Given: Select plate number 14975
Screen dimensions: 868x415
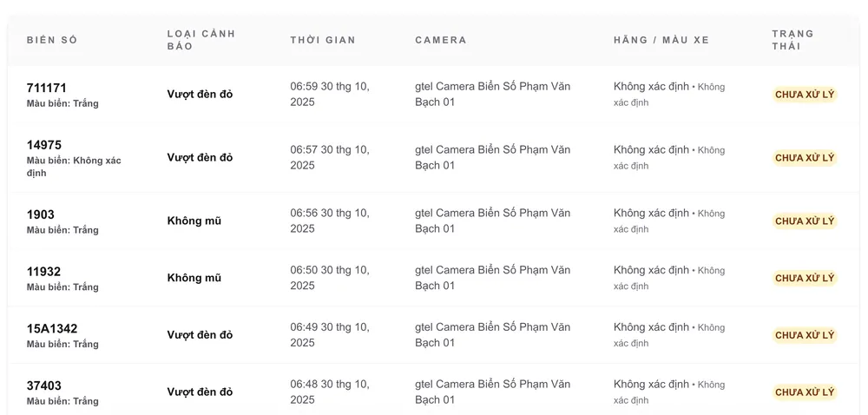Looking at the screenshot, I should coord(44,145).
